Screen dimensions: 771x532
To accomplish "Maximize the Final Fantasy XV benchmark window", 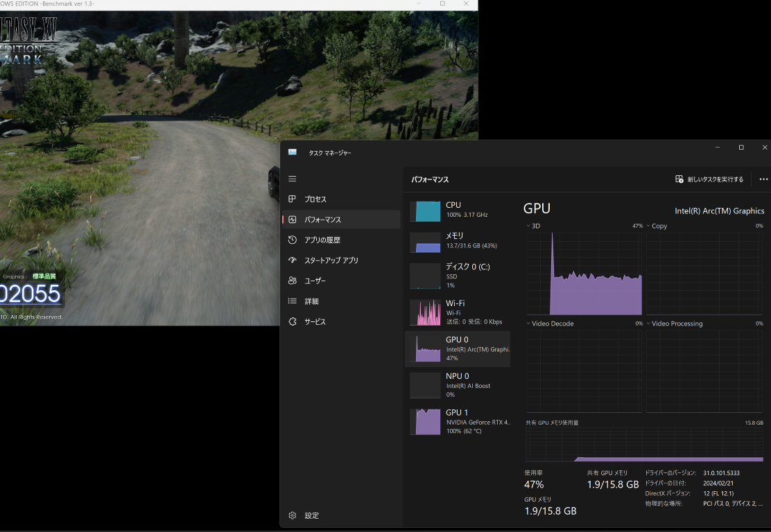I will point(442,3).
